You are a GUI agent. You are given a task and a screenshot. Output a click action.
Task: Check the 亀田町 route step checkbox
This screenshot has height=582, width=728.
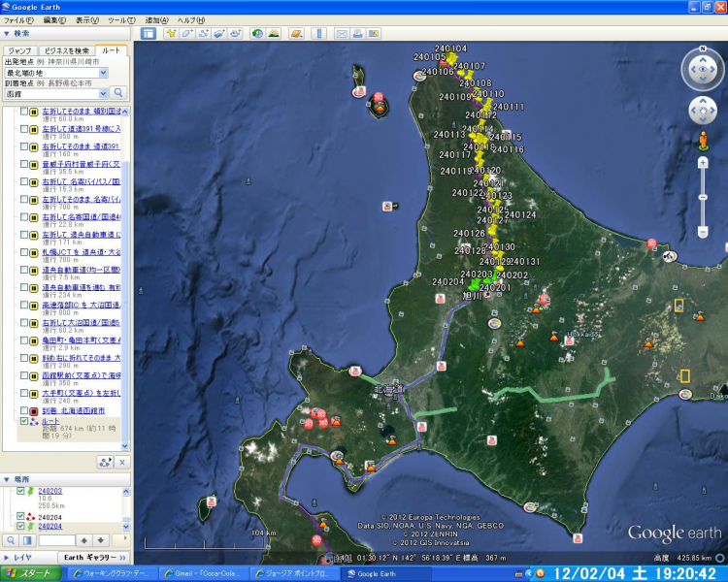coord(24,340)
